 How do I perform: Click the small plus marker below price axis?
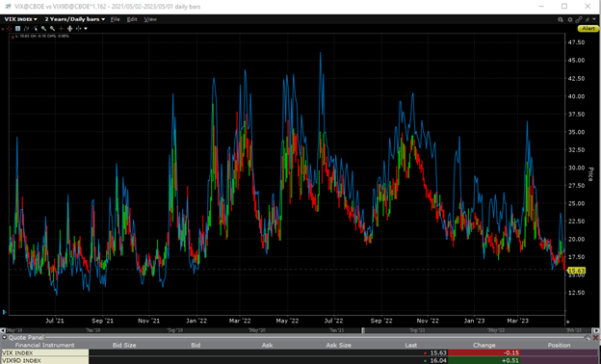pos(568,322)
